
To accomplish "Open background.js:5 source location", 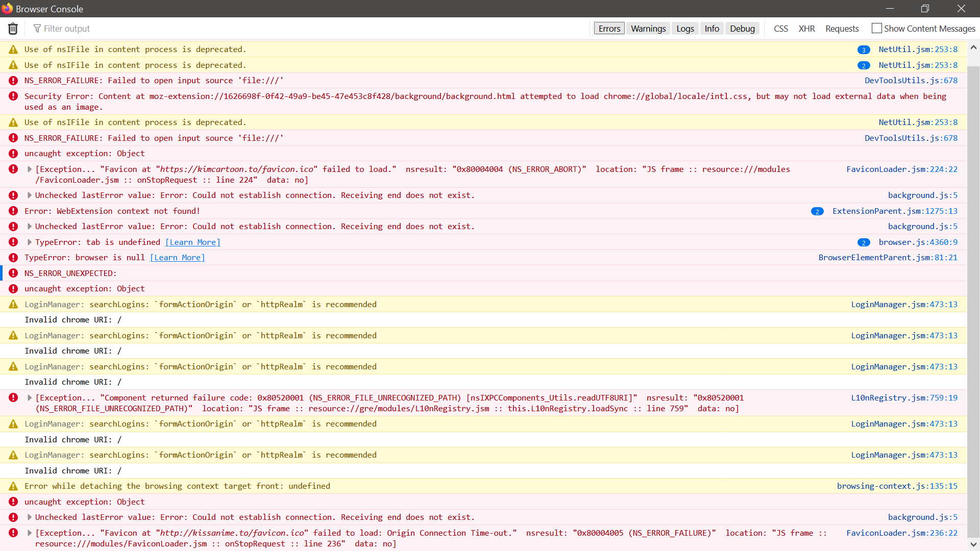I will 922,195.
